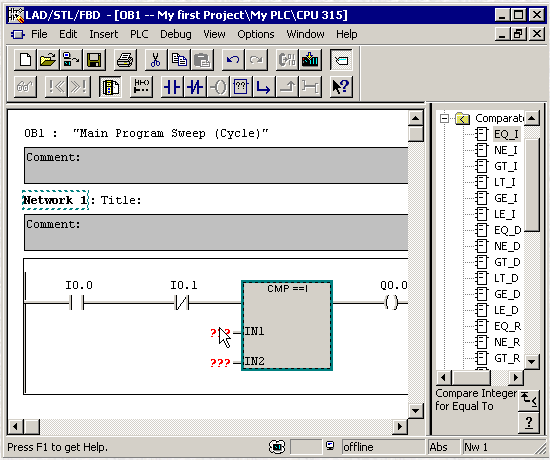This screenshot has height=460, width=550.
Task: Click the IN1 operand placeholder
Action: pyautogui.click(x=220, y=332)
